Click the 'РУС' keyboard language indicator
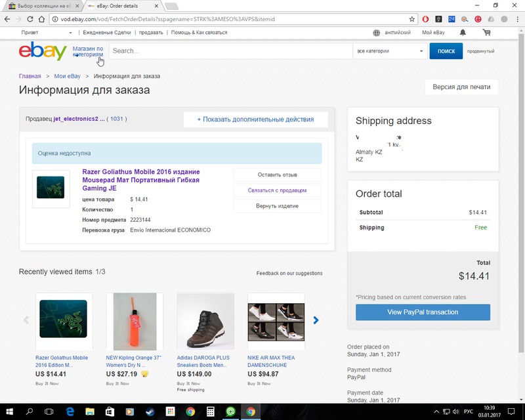The height and width of the screenshot is (420, 525). (x=469, y=411)
